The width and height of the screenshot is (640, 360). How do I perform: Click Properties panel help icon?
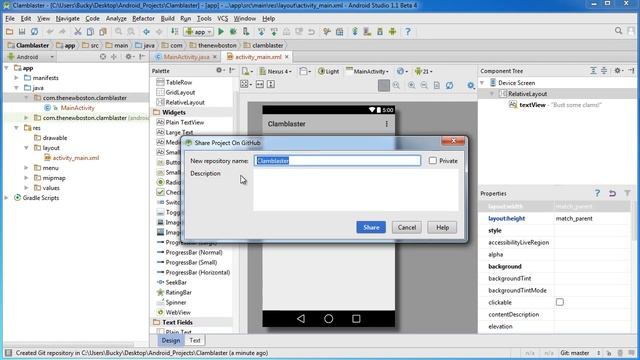pos(597,193)
